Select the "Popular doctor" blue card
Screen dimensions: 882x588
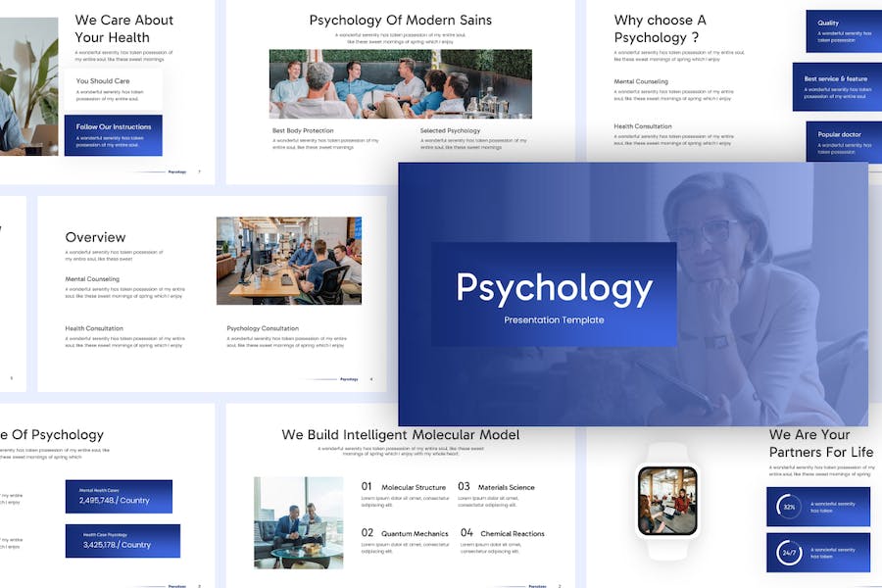[x=844, y=142]
